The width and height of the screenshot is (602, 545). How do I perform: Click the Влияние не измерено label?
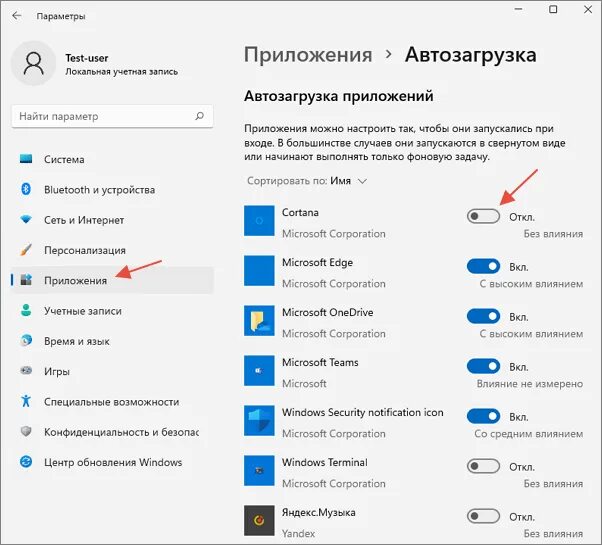[530, 384]
